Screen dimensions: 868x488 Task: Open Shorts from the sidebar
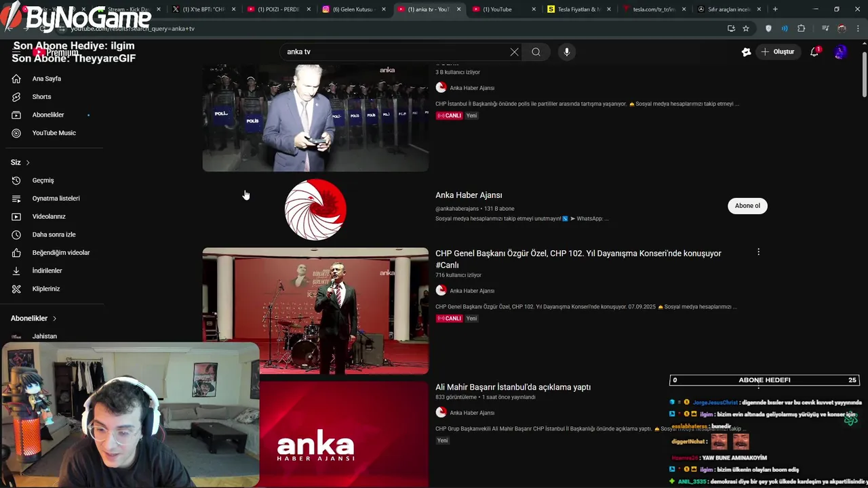pyautogui.click(x=41, y=97)
